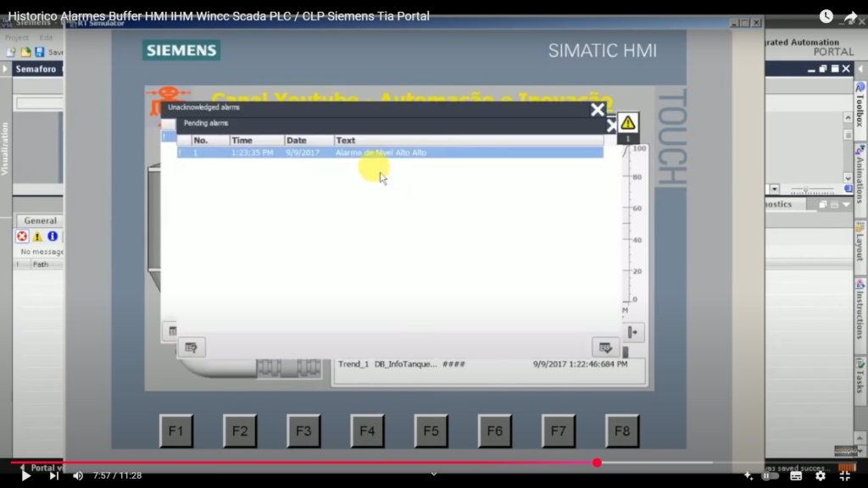Play the video
The width and height of the screenshot is (868, 488).
click(x=25, y=476)
